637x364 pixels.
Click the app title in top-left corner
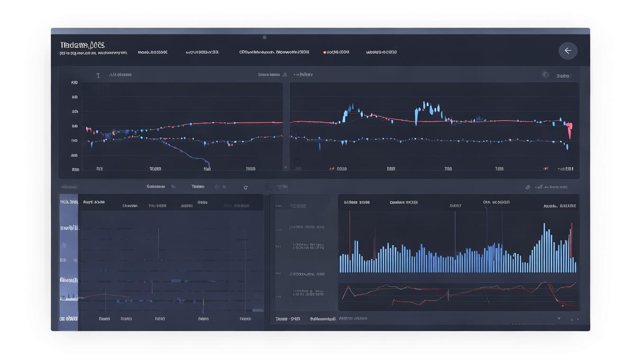82,45
